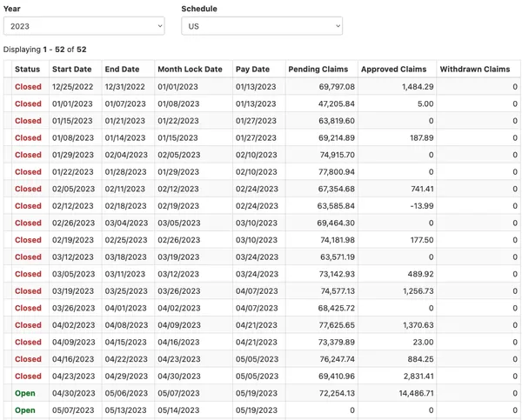Click approved claims value 1,484.29
The width and height of the screenshot is (522, 420).
[418, 87]
